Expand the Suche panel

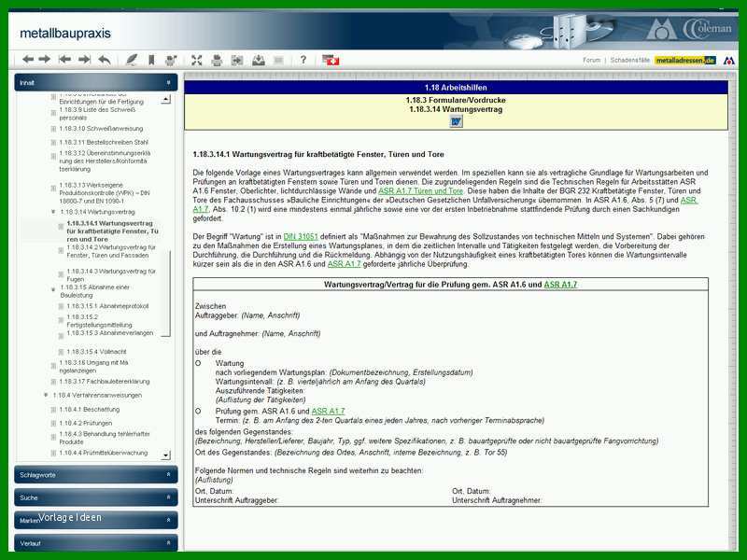(96, 497)
